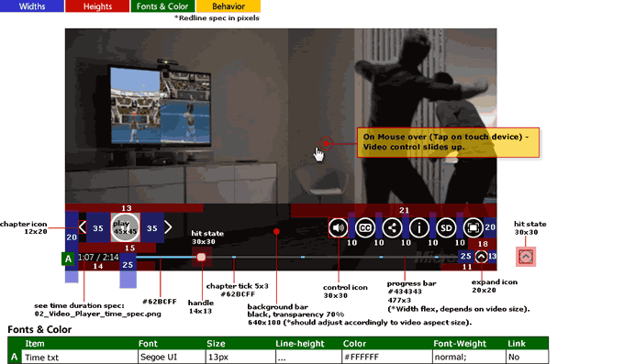Toggle SD quality setting icon
Image resolution: width=624 pixels, height=364 pixels.
tap(446, 228)
